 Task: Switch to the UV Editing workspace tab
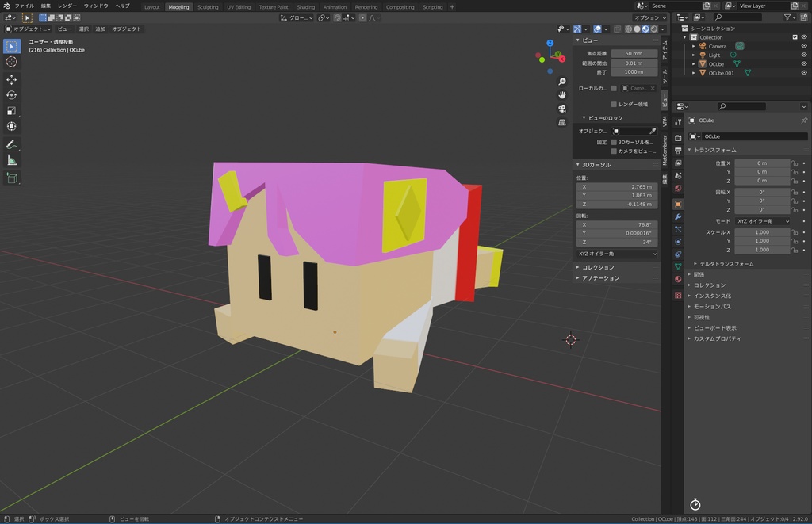(x=238, y=6)
